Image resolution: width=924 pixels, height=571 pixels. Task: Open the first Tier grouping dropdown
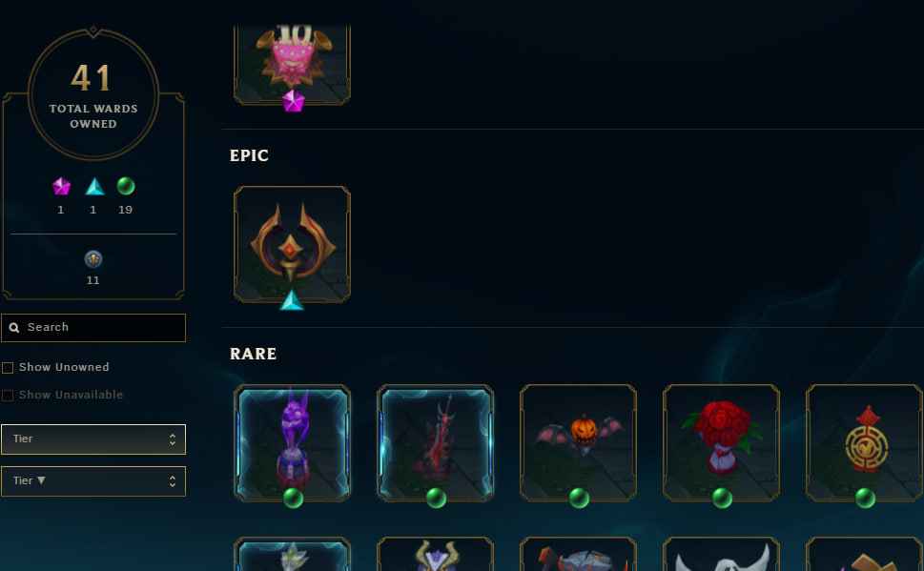click(93, 439)
